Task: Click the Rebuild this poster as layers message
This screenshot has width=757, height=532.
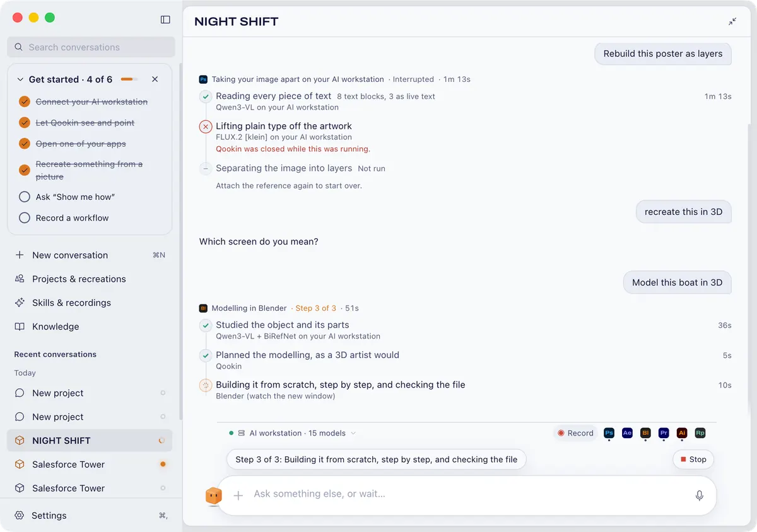Action: [x=663, y=54]
